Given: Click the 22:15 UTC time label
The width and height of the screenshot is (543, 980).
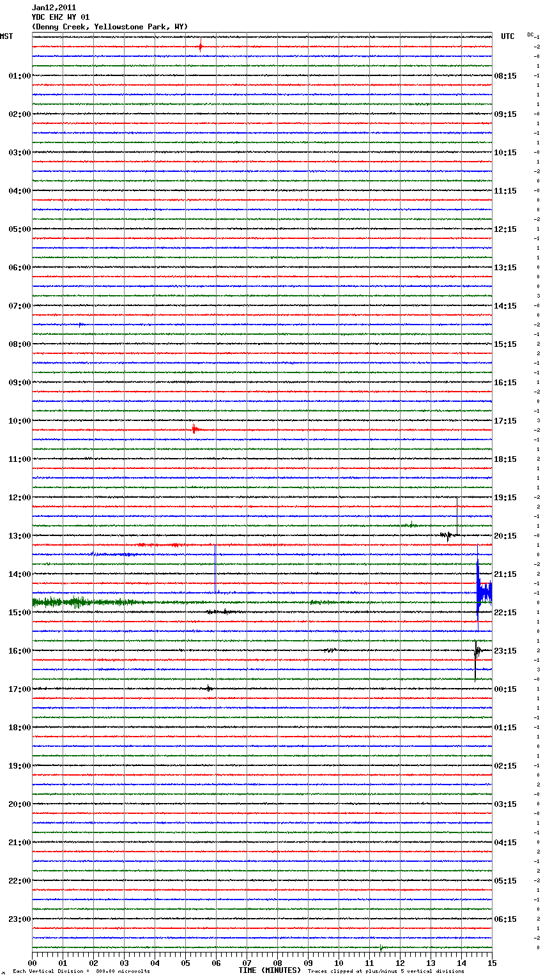Looking at the screenshot, I should coord(505,612).
